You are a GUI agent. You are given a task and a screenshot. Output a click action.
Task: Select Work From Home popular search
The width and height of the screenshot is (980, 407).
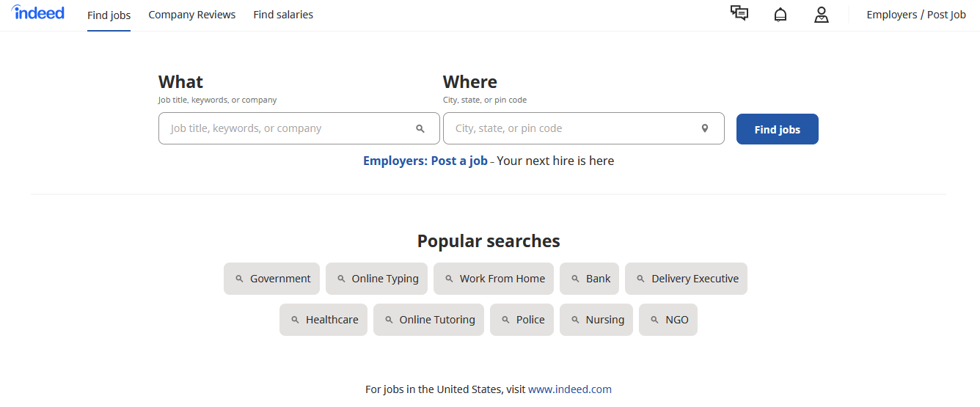(502, 279)
